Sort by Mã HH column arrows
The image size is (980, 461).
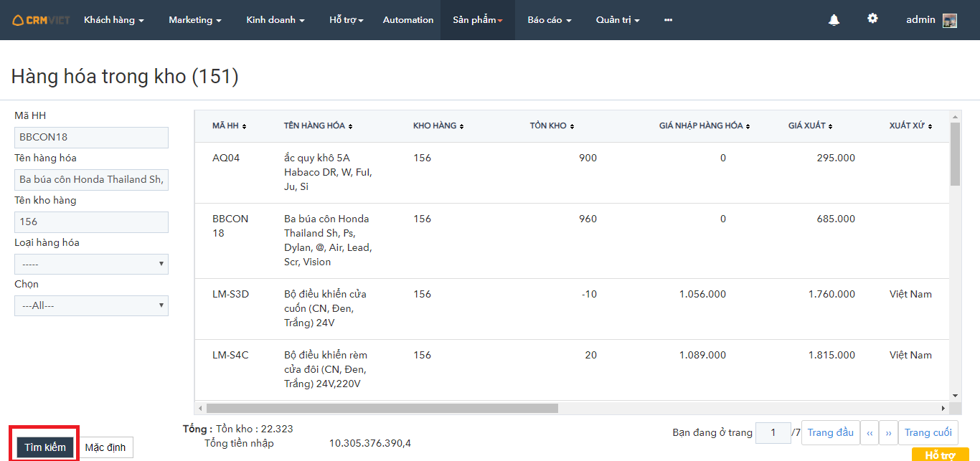tap(244, 126)
